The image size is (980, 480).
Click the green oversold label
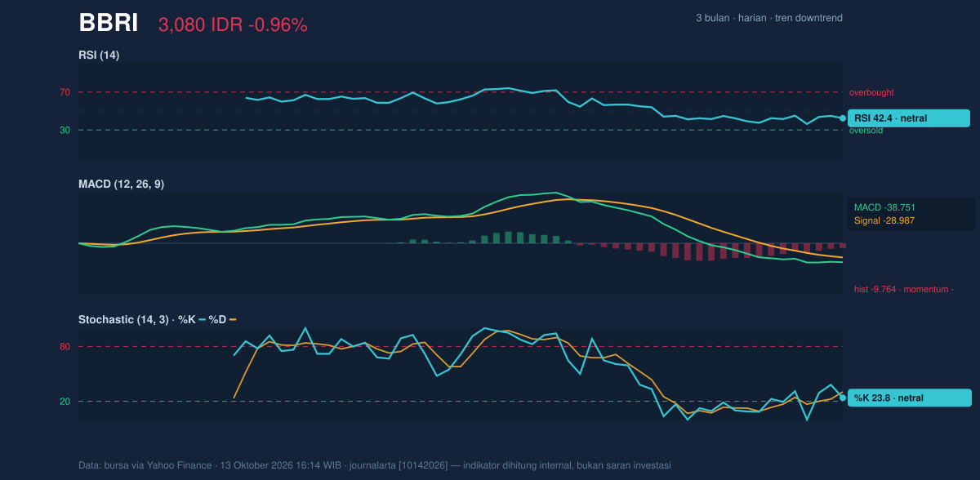coord(867,131)
